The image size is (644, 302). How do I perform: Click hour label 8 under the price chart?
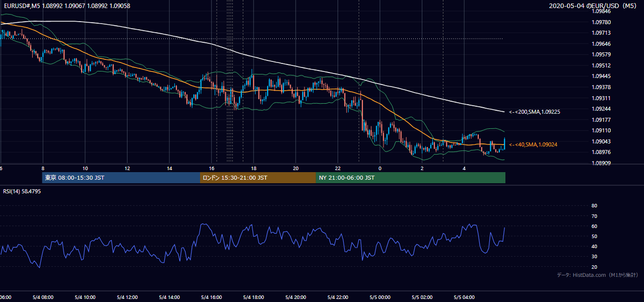(x=43, y=169)
